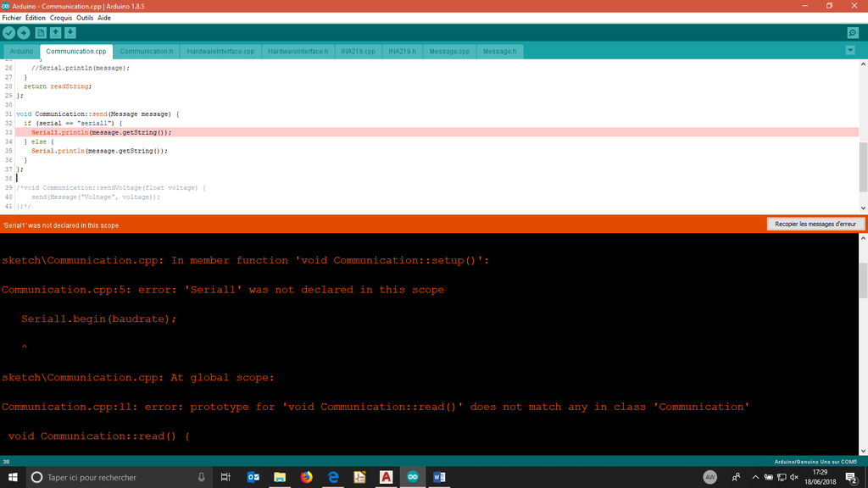Open the Windows Start menu
This screenshot has width=868, height=488.
[x=13, y=477]
